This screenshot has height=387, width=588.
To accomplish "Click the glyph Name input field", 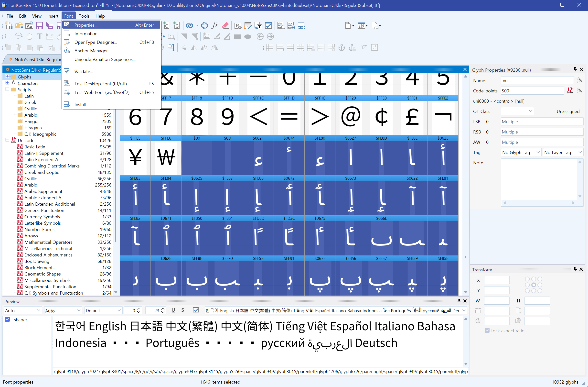I will click(x=537, y=80).
